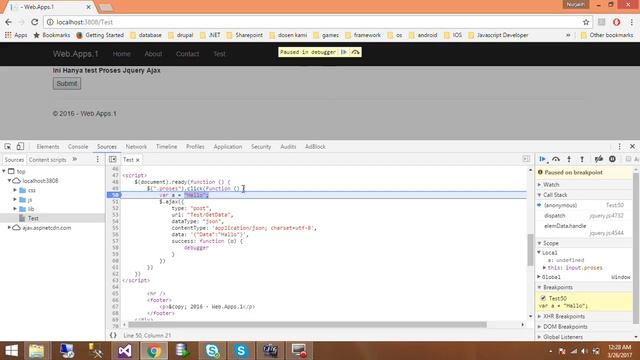Collapse the localhost:3808 tree node
The width and height of the screenshot is (640, 360).
tap(9, 181)
